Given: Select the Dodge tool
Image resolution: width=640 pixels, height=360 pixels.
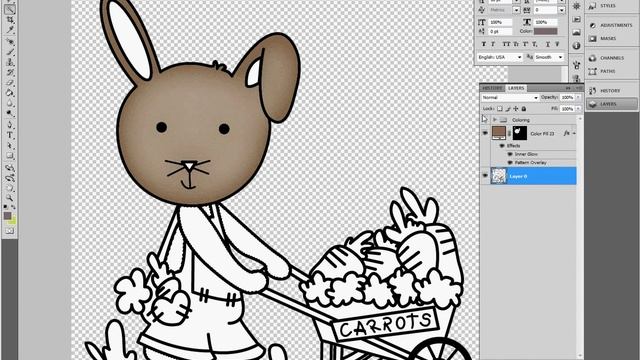Looking at the screenshot, I should coord(10,113).
